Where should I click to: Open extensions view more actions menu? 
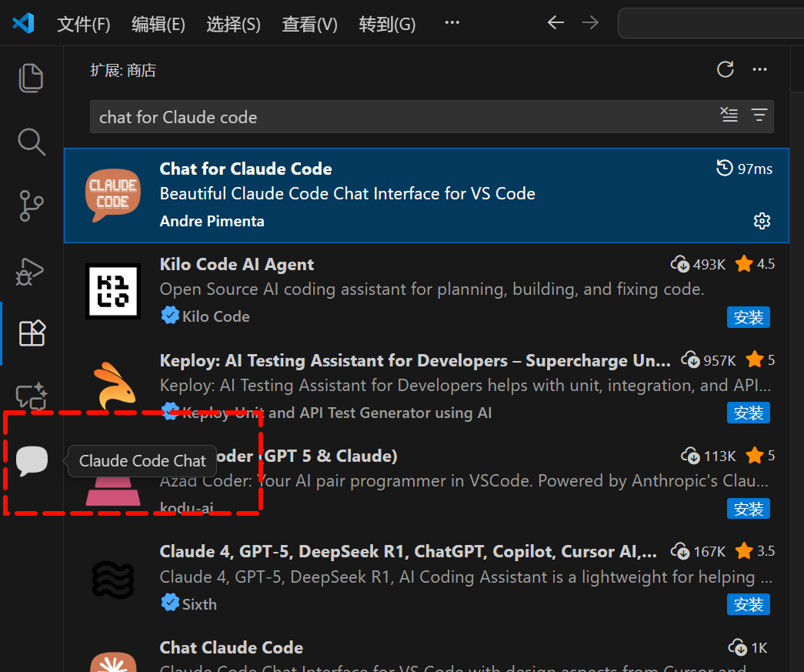coord(759,69)
